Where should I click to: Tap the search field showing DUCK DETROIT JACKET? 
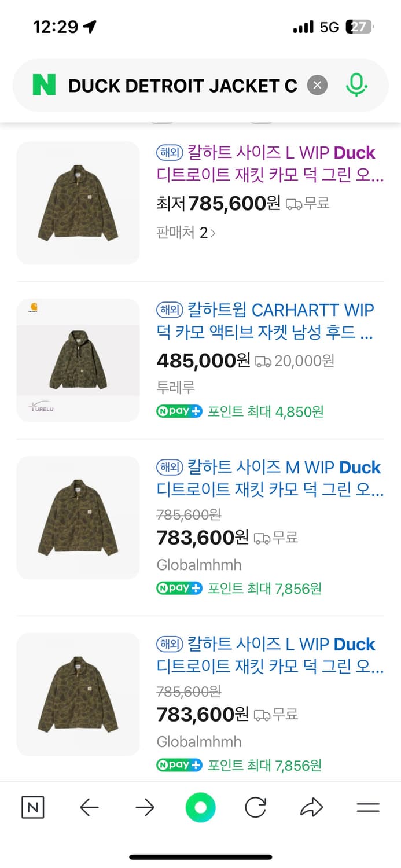(182, 86)
